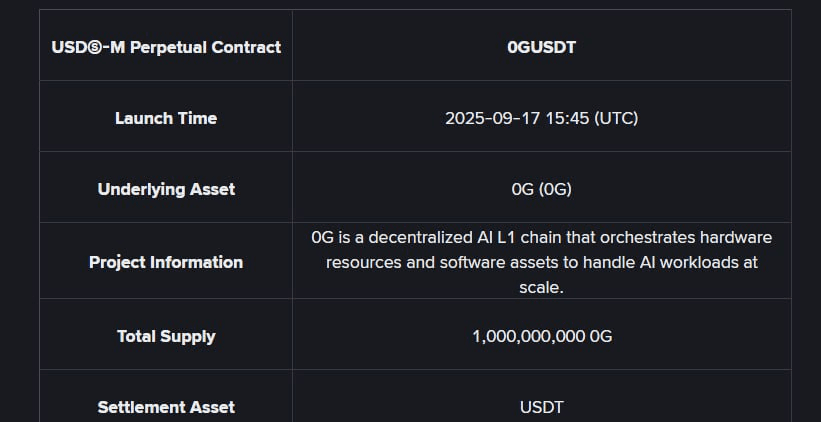The width and height of the screenshot is (821, 422).
Task: Click the line 'resources and software assets'
Action: tap(541, 262)
